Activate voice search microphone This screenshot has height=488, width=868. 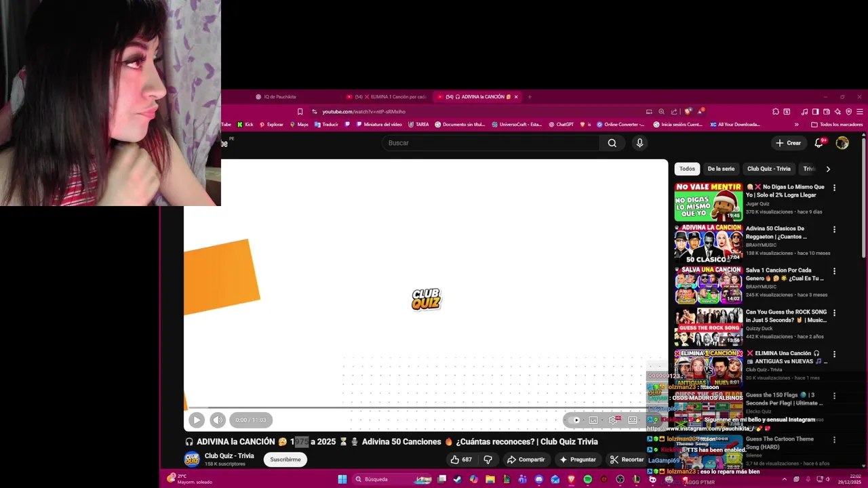[x=639, y=143]
